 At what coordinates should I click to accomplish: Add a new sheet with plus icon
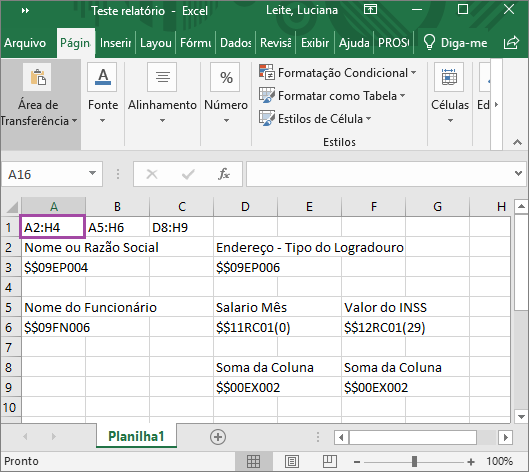coord(218,437)
